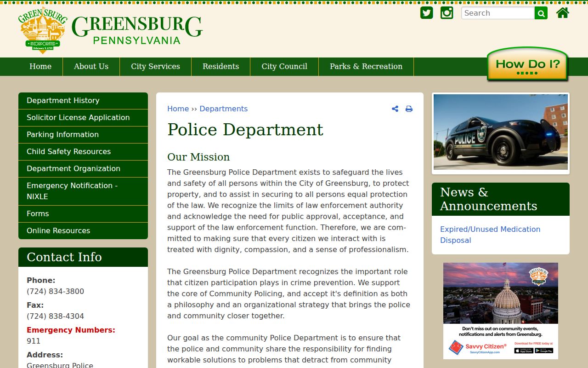Click the Emergency Numbers label
588x368 pixels.
point(71,330)
